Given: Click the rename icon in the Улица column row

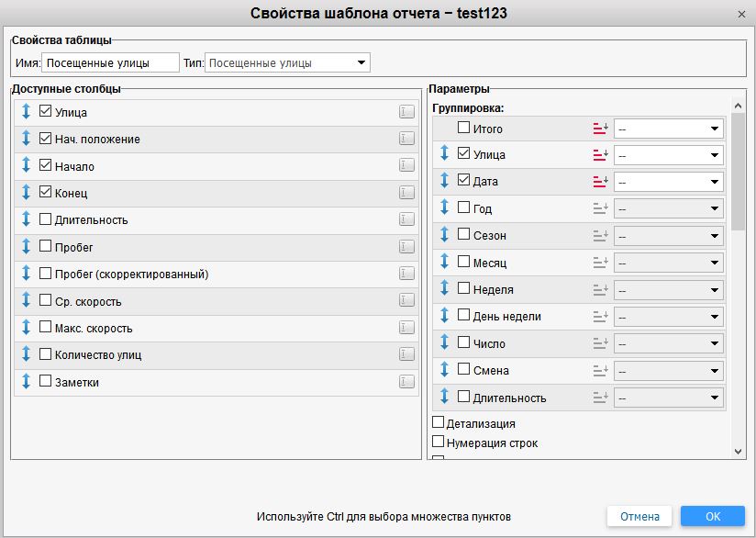Looking at the screenshot, I should click(406, 112).
